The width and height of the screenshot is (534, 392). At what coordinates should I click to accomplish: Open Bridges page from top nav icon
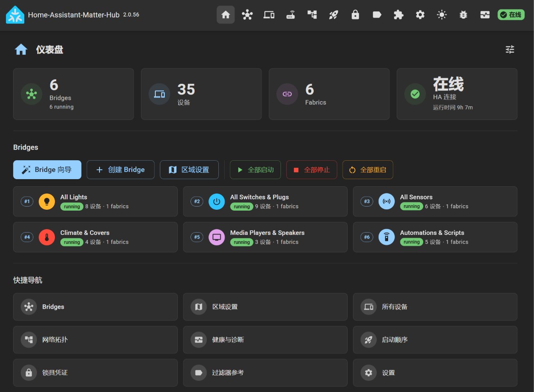coord(247,15)
